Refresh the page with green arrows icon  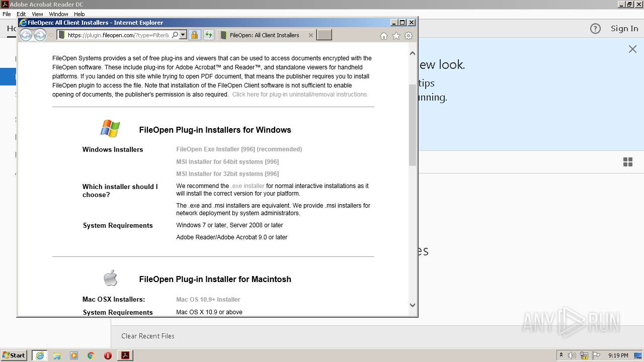click(x=208, y=35)
